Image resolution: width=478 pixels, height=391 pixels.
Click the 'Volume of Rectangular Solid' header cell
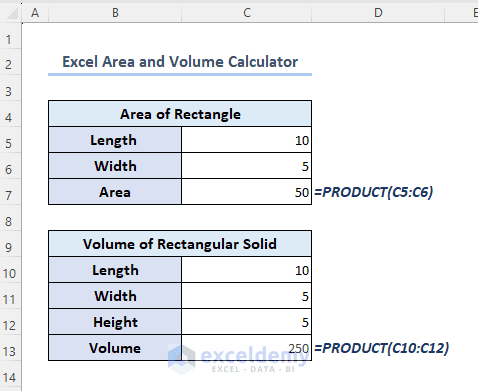point(180,244)
